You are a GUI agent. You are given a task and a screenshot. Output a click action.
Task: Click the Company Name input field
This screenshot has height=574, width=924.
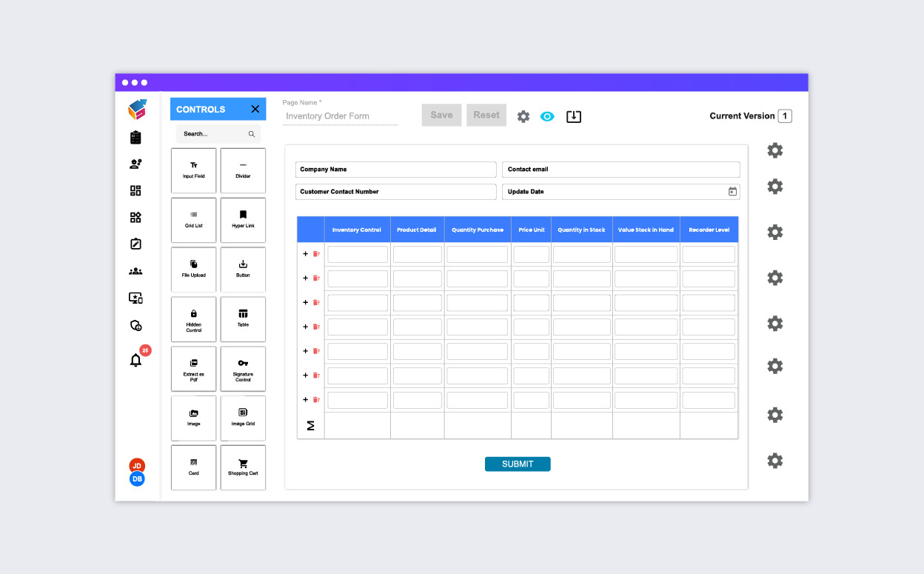(395, 170)
